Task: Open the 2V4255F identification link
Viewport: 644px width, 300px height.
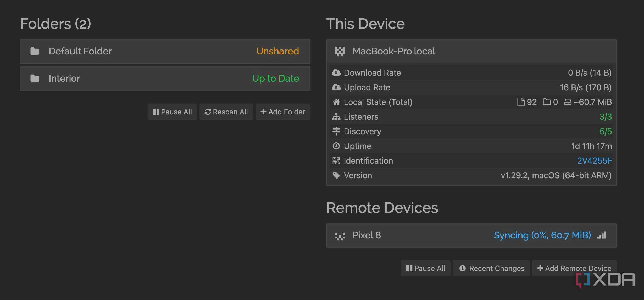Action: [x=594, y=160]
